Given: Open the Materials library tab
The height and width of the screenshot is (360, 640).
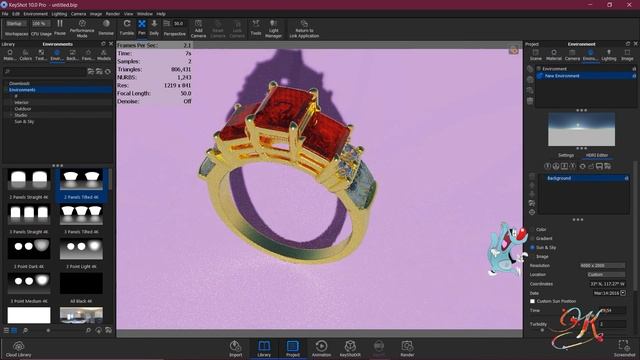Looking at the screenshot, I should click(10, 55).
